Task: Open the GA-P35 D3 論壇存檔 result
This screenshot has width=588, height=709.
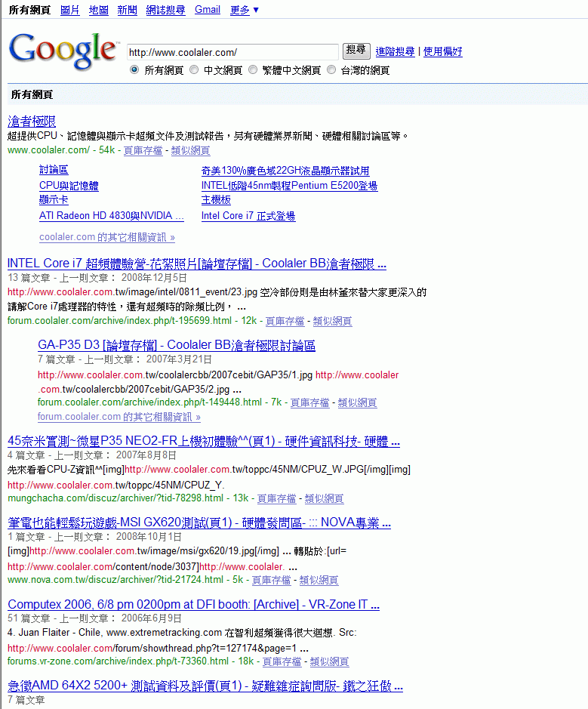Action: coord(177,345)
